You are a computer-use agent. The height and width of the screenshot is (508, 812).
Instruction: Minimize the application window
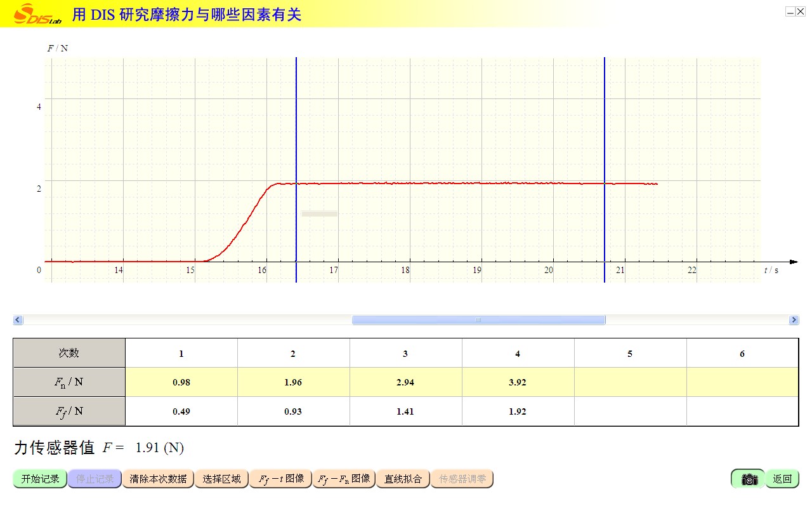[x=790, y=11]
